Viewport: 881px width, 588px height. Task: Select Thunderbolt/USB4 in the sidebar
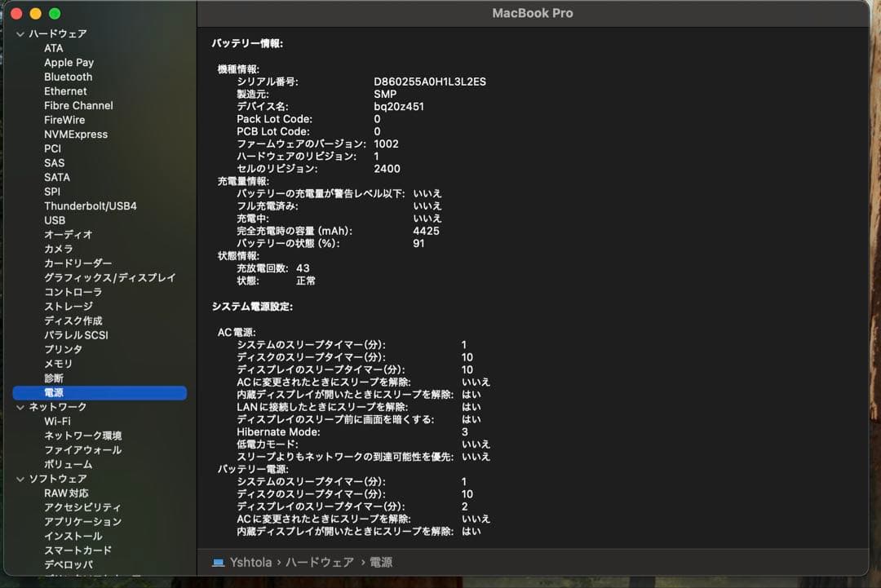[92, 206]
